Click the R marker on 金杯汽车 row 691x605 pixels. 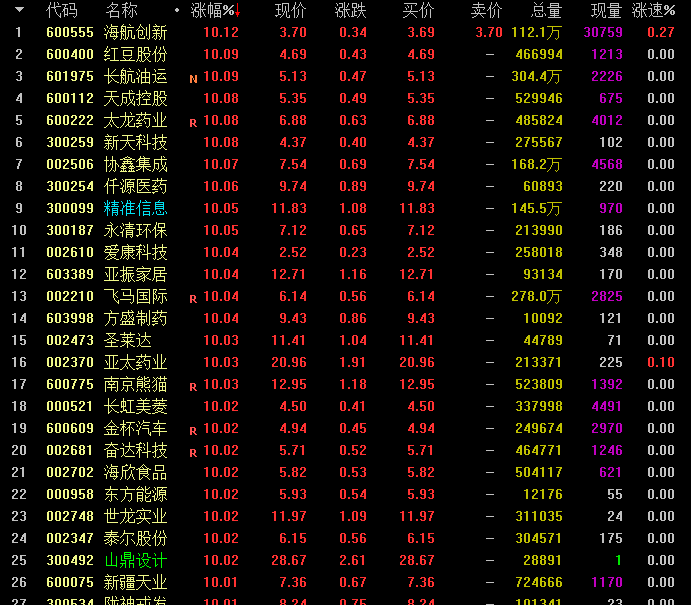point(193,431)
